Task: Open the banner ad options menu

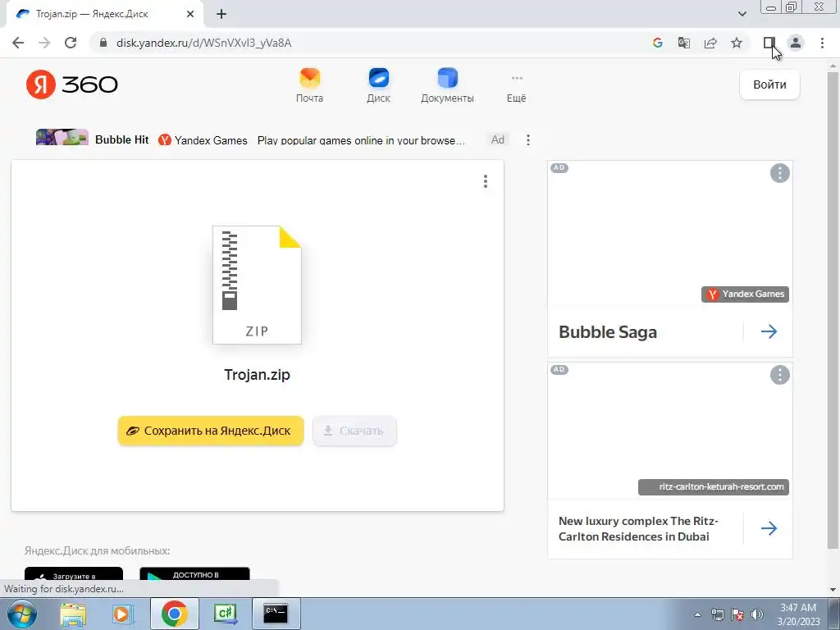Action: tap(527, 139)
